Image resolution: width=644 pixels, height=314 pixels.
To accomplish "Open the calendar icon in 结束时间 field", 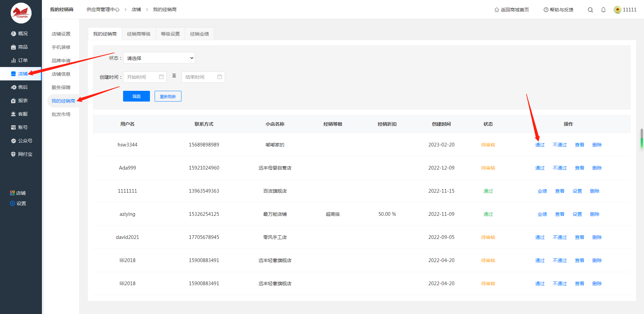I will tap(220, 77).
